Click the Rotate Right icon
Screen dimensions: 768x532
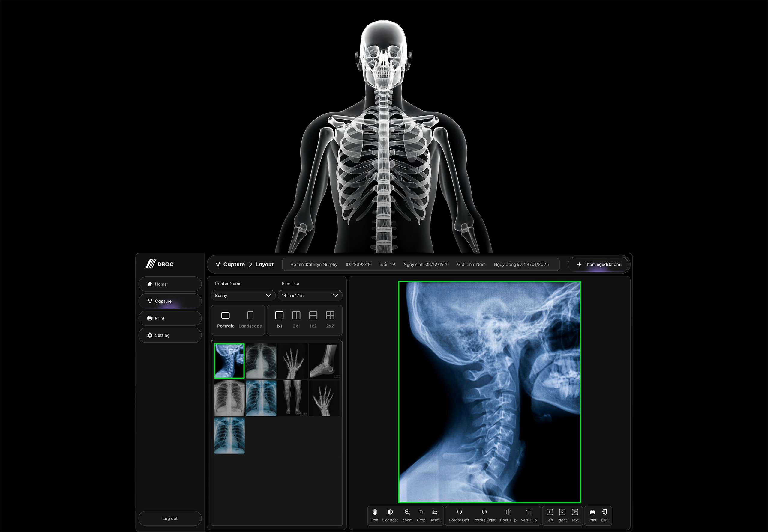click(484, 515)
